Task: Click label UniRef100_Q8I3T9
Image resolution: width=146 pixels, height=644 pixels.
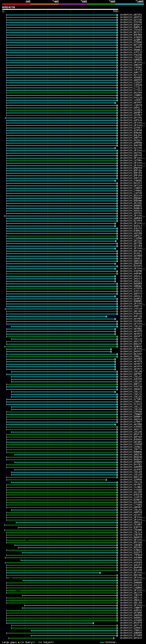Action: tap(131, 593)
